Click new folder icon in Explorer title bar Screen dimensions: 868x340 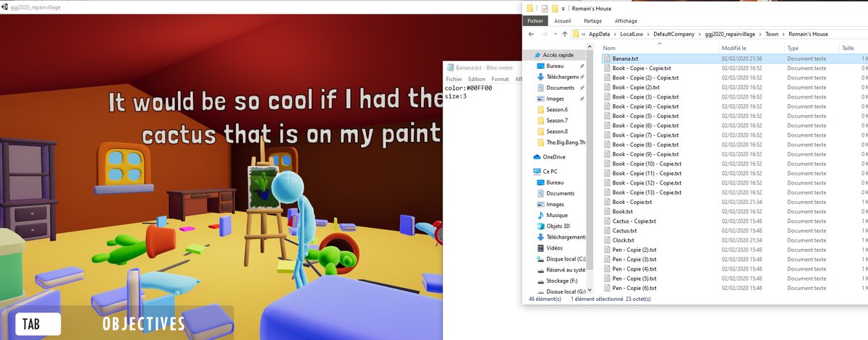554,8
